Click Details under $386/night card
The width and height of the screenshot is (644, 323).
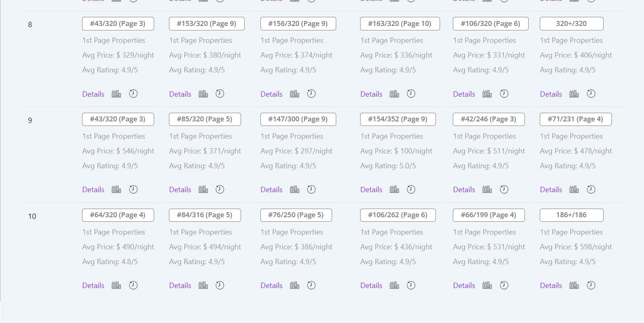click(272, 286)
